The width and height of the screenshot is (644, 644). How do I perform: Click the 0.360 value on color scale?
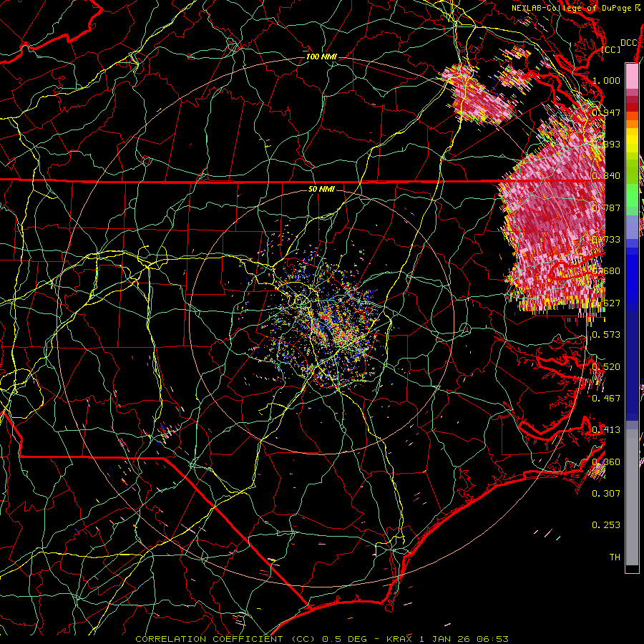606,462
